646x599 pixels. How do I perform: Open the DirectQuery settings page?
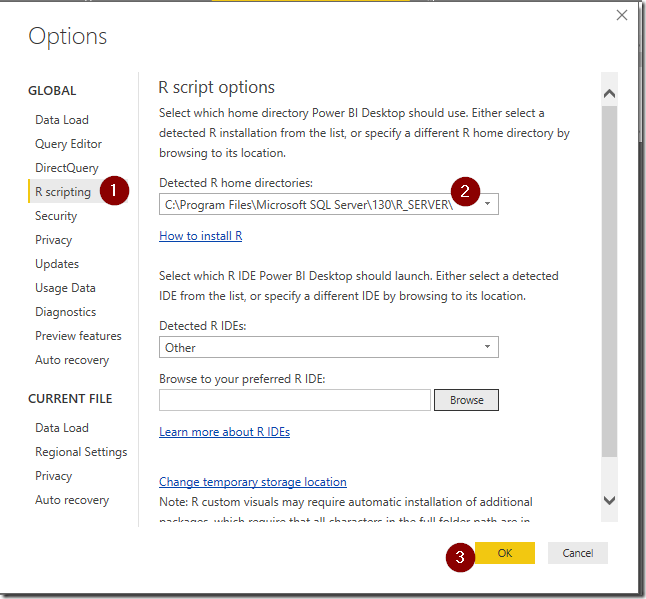[x=67, y=168]
